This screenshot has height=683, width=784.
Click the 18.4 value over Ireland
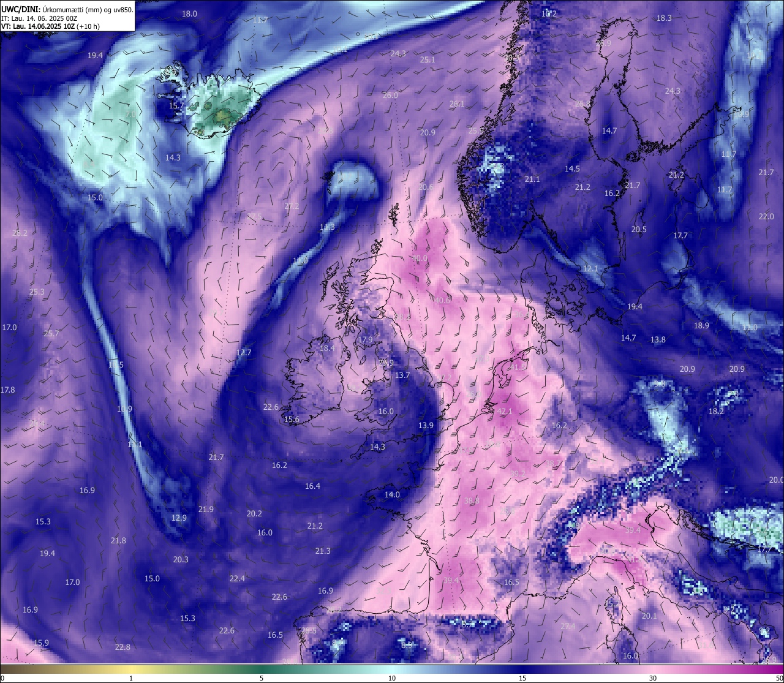click(x=326, y=348)
